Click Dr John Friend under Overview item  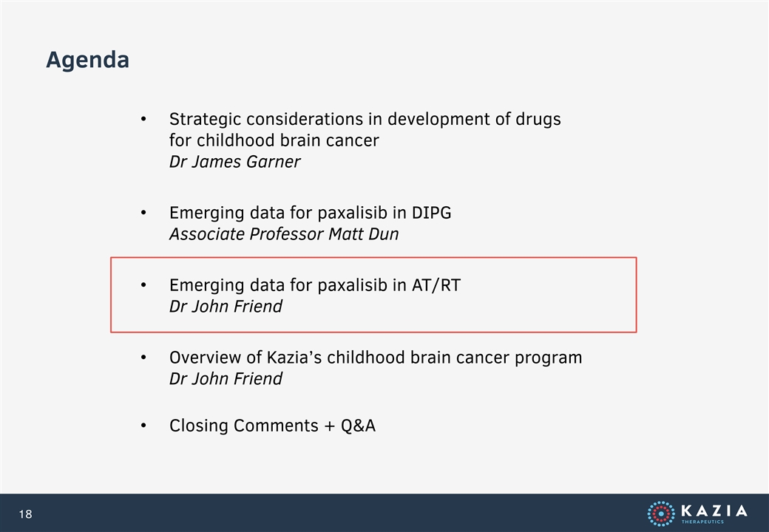click(x=226, y=379)
